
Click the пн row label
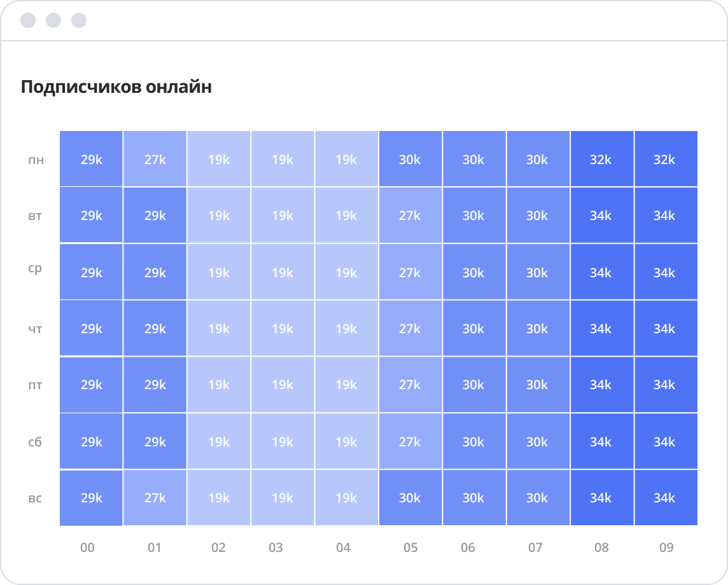(36, 160)
